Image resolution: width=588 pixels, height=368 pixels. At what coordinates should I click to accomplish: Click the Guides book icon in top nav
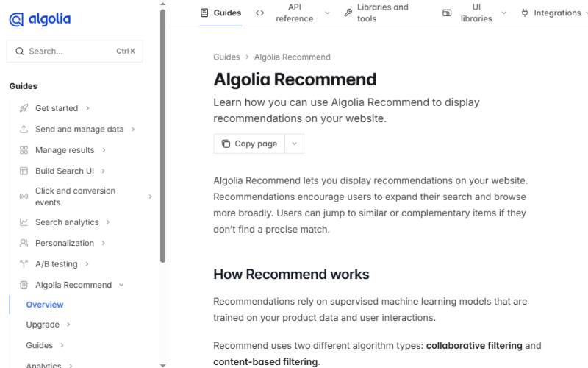[x=204, y=13]
